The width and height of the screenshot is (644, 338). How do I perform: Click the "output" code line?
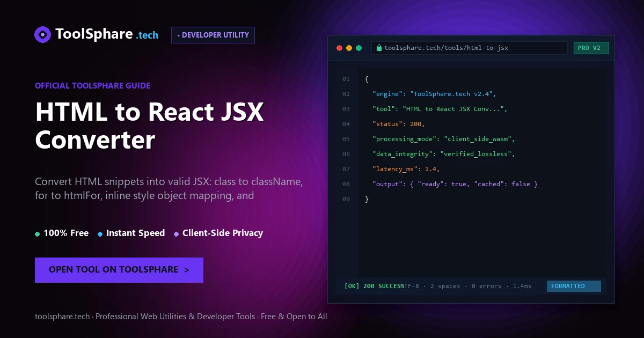click(455, 184)
